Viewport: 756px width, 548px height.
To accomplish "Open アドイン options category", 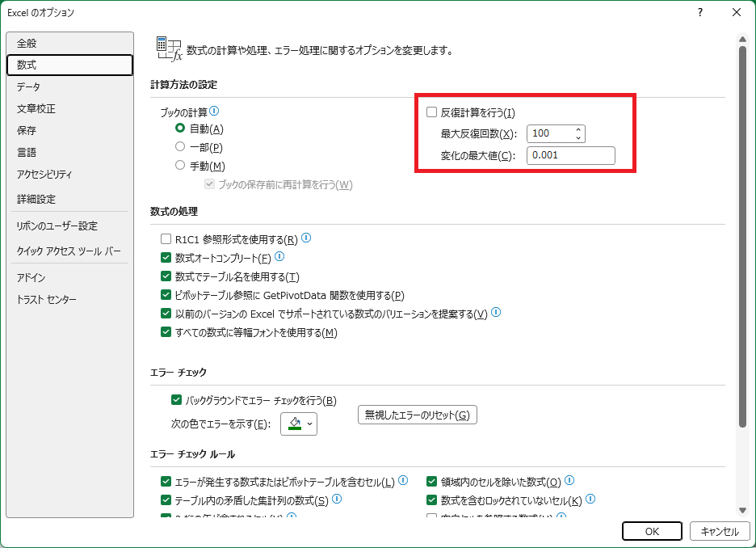I will tap(70, 277).
